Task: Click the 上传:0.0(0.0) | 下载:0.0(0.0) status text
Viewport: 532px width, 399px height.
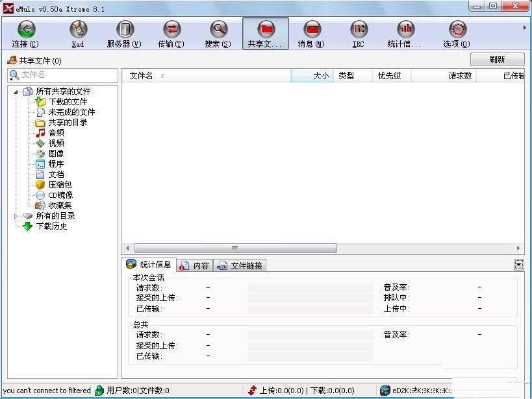Action: coord(307,391)
